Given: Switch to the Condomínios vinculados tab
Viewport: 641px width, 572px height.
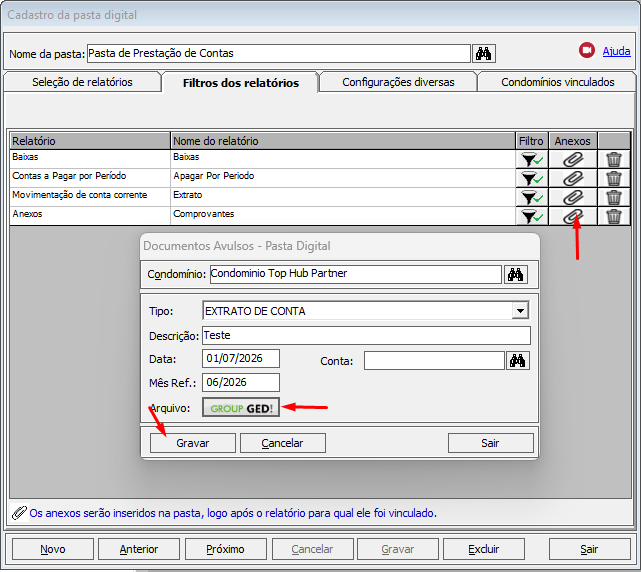Looking at the screenshot, I should pos(558,82).
